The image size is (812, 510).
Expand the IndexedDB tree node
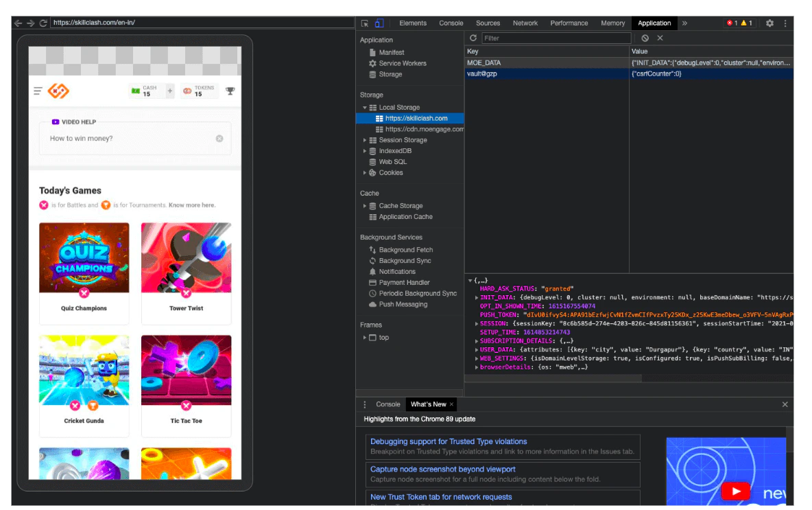point(365,151)
